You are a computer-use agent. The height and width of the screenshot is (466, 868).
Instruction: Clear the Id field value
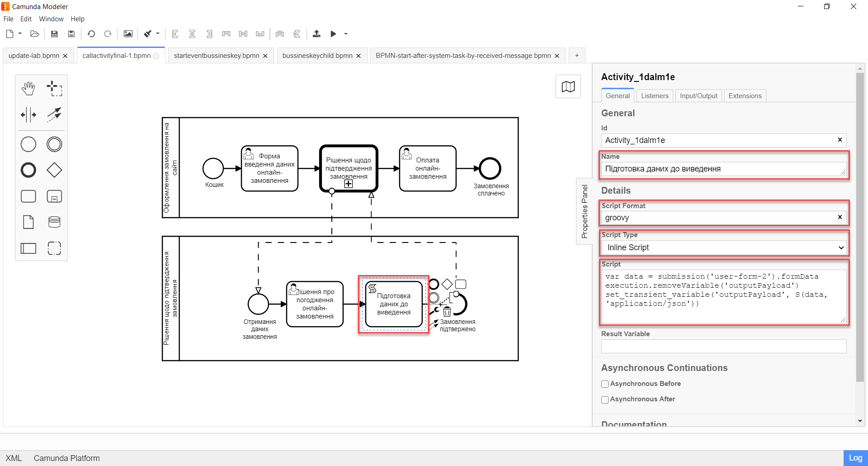click(x=840, y=140)
